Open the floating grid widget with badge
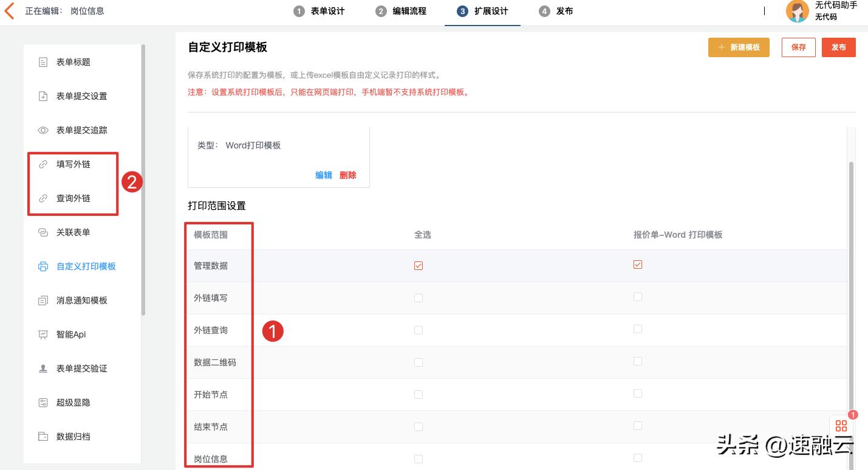 click(x=841, y=426)
